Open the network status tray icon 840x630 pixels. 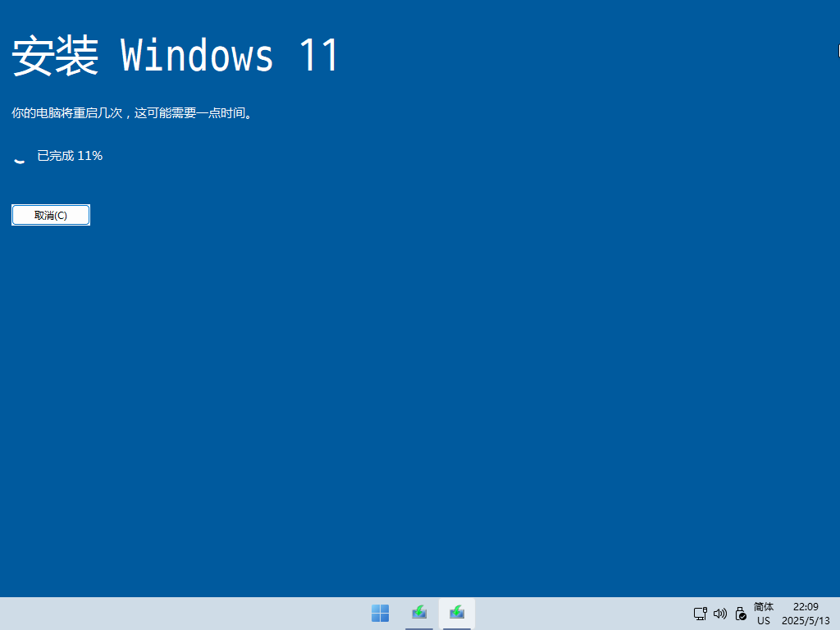click(701, 614)
